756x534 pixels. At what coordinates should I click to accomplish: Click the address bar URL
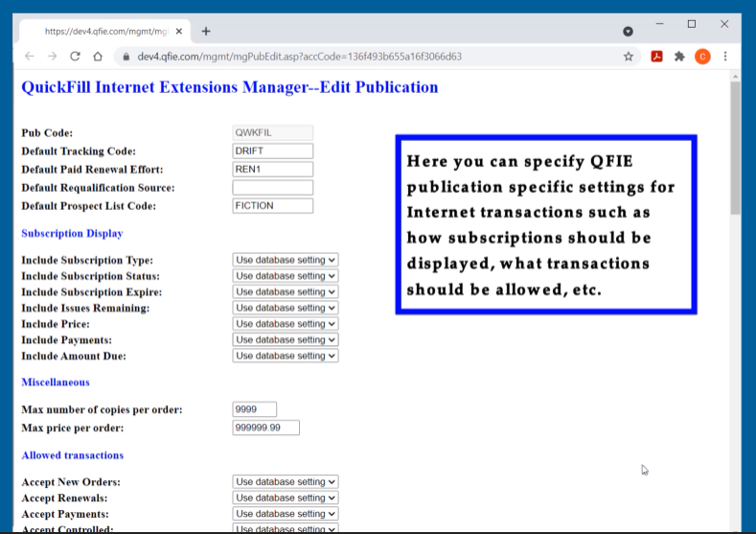coord(299,57)
